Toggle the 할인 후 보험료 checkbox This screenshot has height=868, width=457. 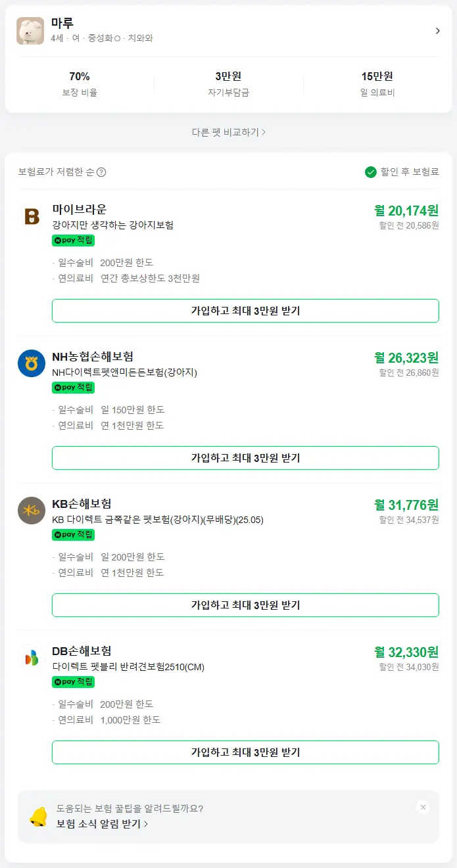point(371,172)
